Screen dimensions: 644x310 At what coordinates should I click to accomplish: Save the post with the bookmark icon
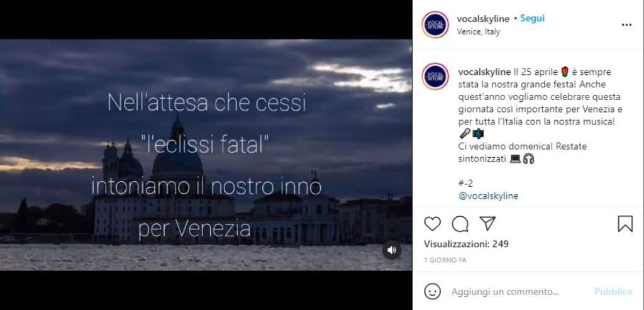(x=625, y=224)
